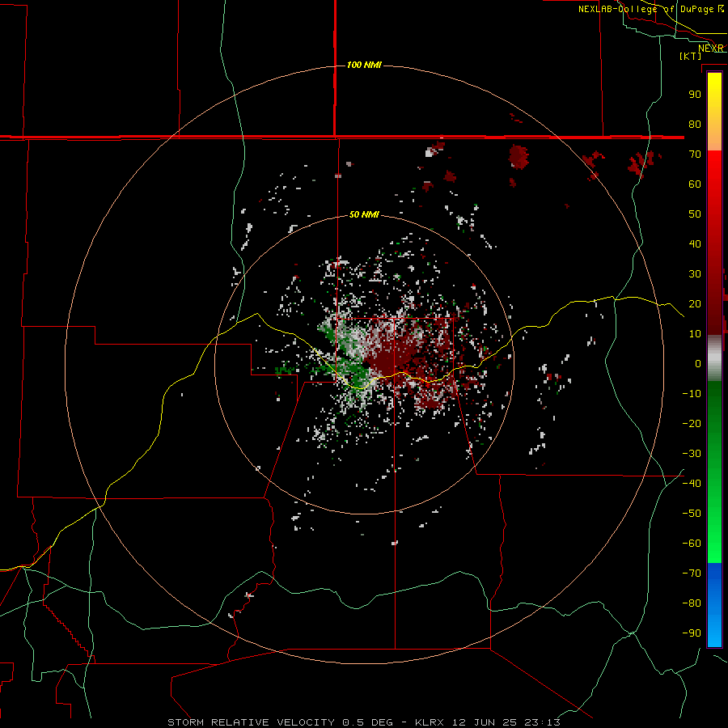Click the -40 value on the velocity scale

692,484
